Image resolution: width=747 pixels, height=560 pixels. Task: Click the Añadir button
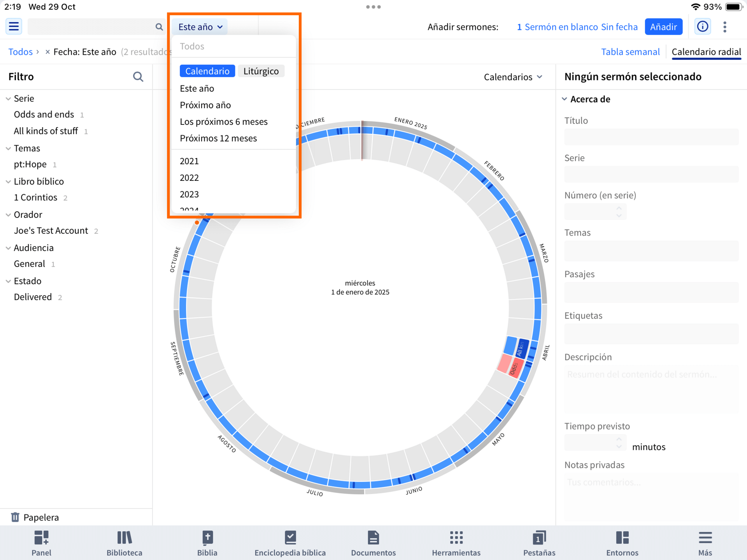663,27
